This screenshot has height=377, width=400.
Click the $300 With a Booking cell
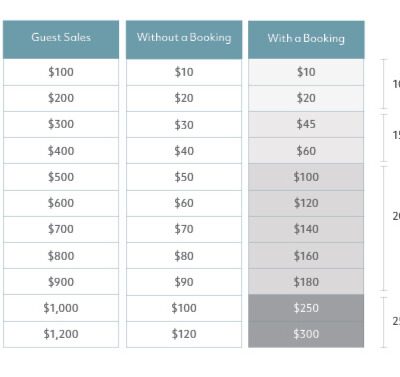click(x=306, y=334)
